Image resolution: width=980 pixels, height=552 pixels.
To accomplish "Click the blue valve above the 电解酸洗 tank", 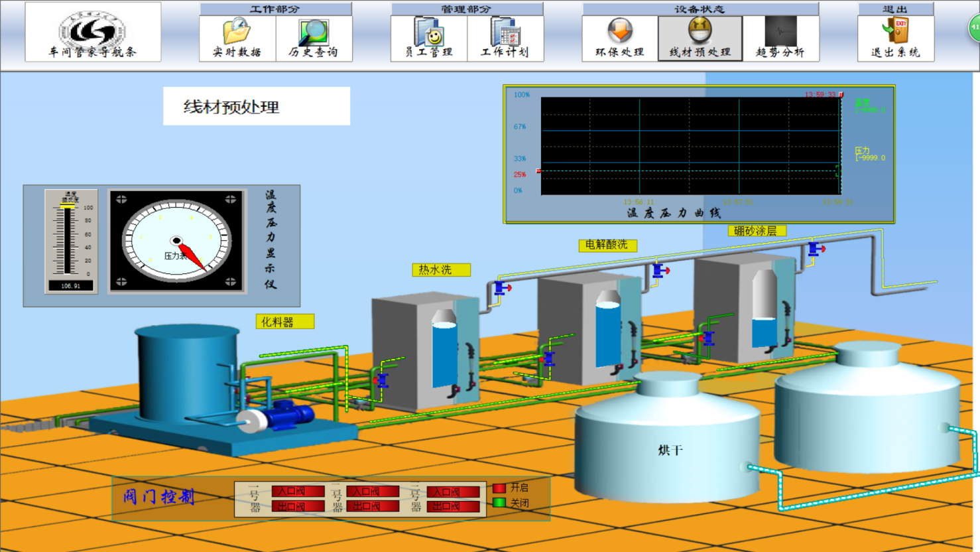I will (660, 270).
